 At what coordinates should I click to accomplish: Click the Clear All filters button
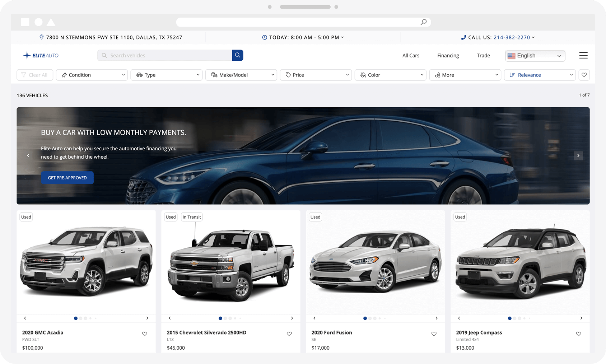tap(35, 75)
